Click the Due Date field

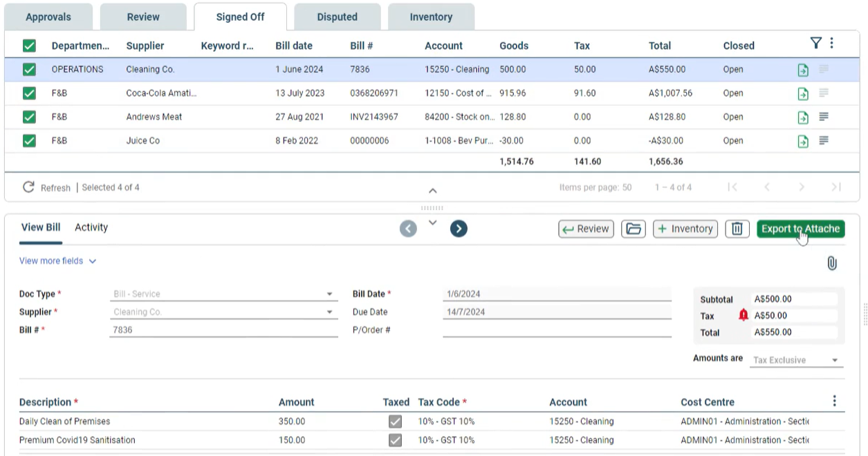pyautogui.click(x=557, y=312)
